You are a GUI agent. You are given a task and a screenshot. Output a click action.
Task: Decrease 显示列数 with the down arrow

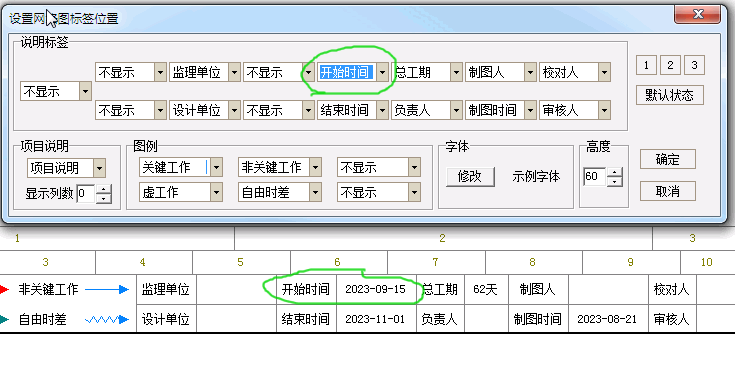(104, 198)
